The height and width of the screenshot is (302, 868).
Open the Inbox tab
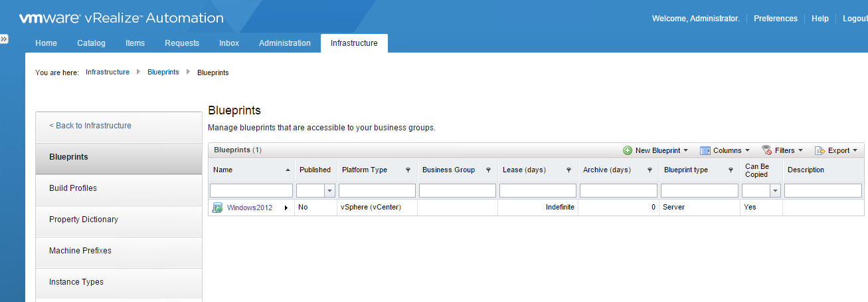pyautogui.click(x=229, y=43)
